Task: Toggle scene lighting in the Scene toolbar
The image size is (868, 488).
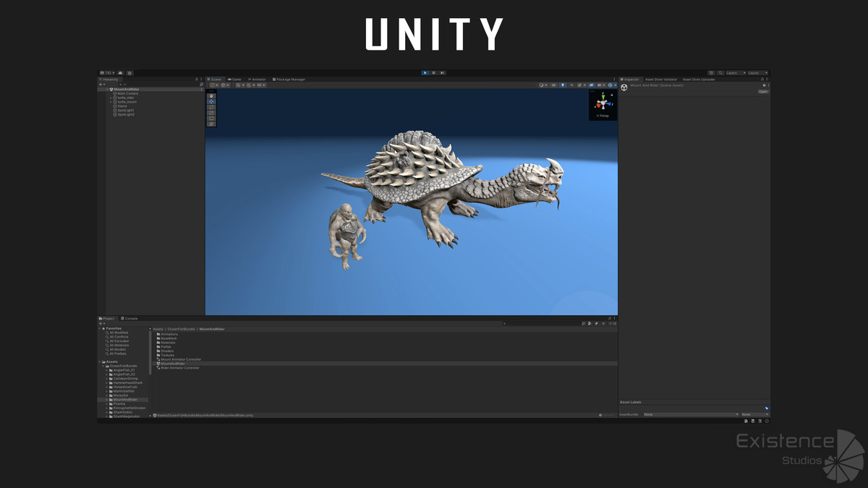Action: click(563, 85)
